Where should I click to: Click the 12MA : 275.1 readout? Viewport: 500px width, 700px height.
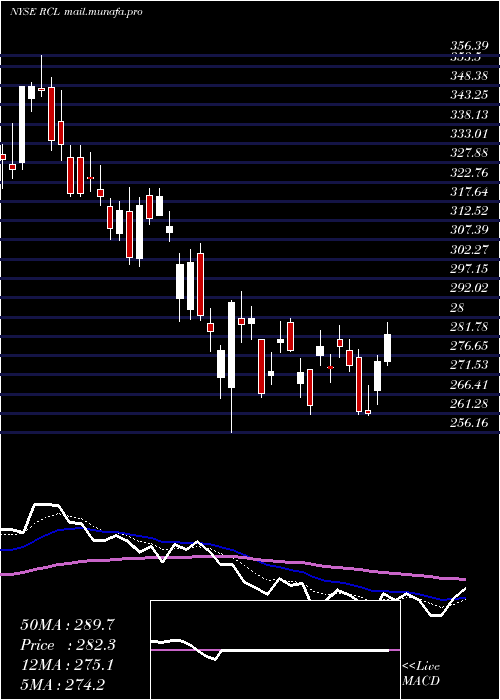click(x=67, y=665)
